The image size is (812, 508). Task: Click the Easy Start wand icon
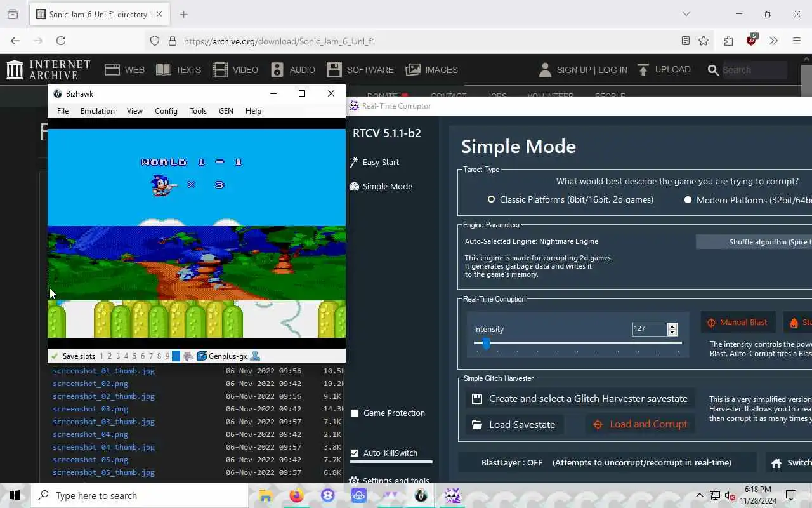[x=354, y=162]
